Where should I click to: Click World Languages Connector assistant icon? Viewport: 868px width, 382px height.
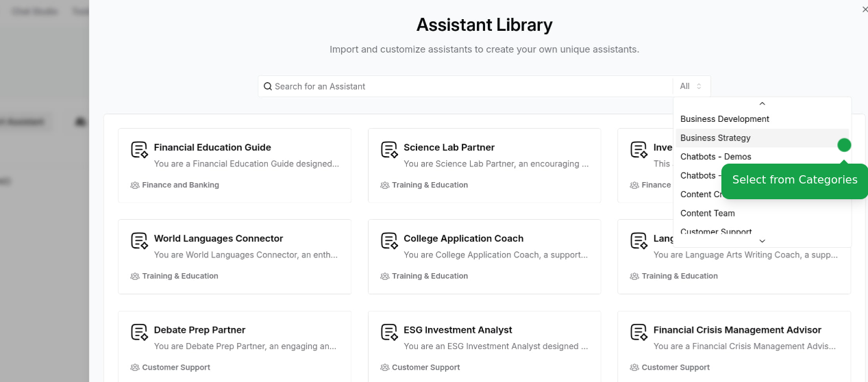140,241
